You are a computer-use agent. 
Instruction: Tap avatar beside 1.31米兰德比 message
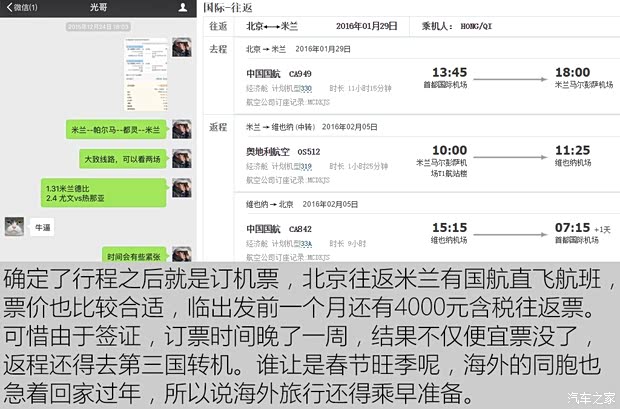click(x=182, y=190)
